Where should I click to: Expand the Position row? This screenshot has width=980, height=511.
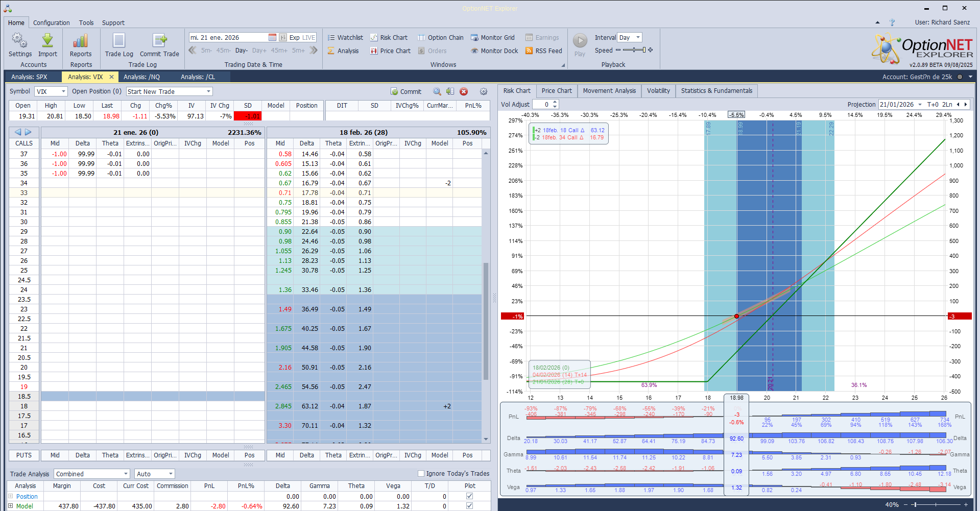(10, 496)
